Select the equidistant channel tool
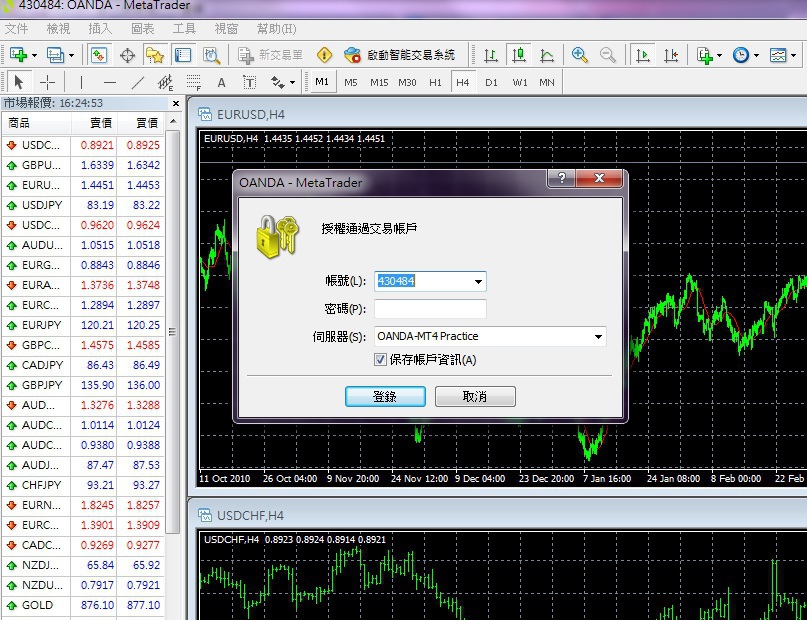 [x=166, y=82]
